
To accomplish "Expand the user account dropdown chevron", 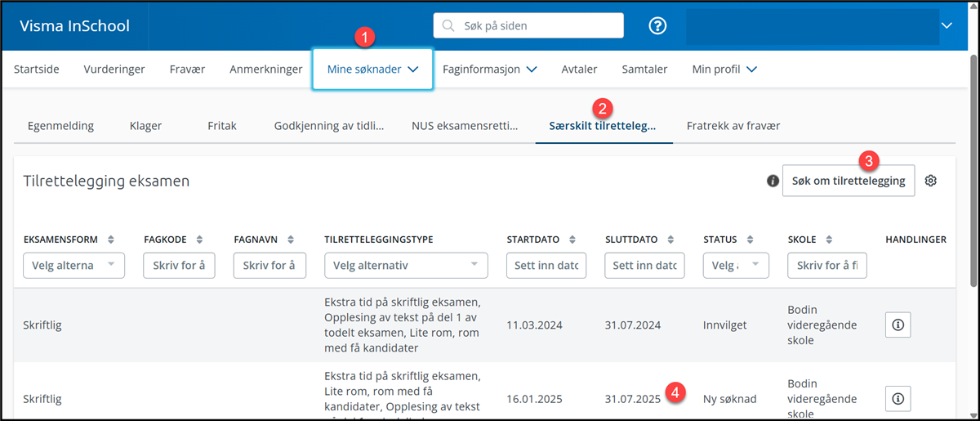I will click(x=947, y=26).
